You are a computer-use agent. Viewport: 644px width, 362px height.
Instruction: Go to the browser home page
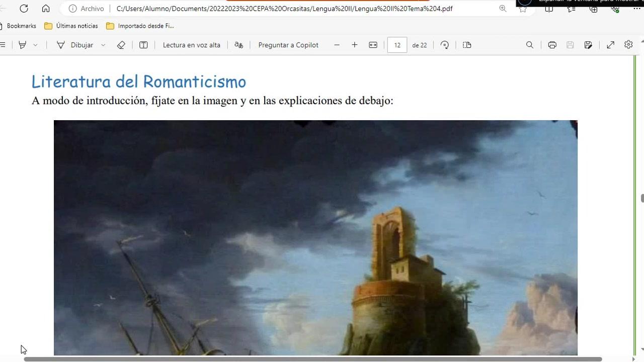click(x=46, y=9)
